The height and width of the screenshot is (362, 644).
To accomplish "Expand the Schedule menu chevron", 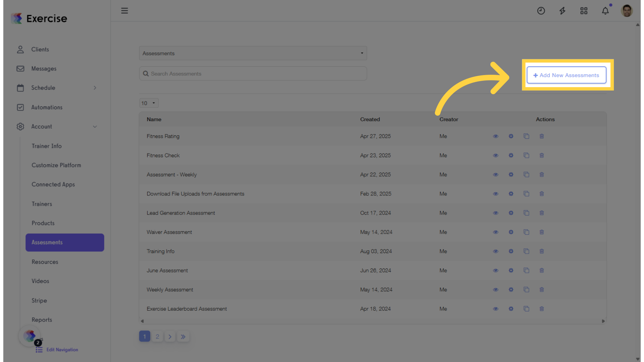I will coord(95,88).
